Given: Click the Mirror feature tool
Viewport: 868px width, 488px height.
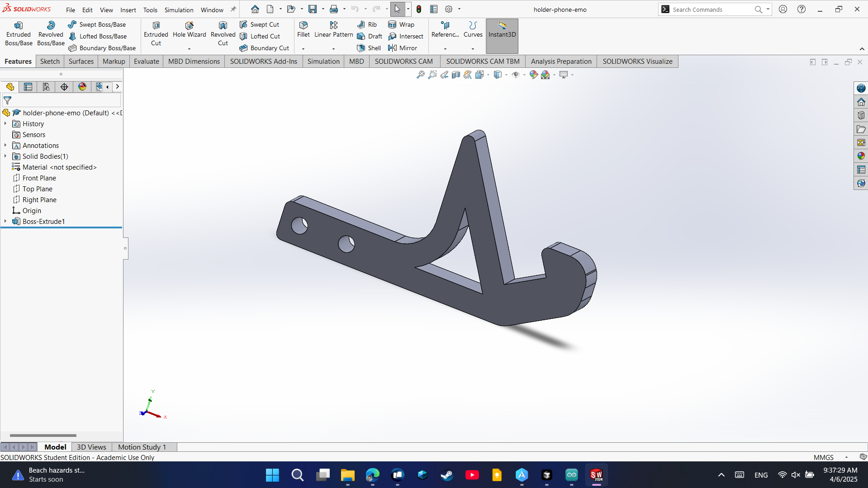Looking at the screenshot, I should click(403, 48).
